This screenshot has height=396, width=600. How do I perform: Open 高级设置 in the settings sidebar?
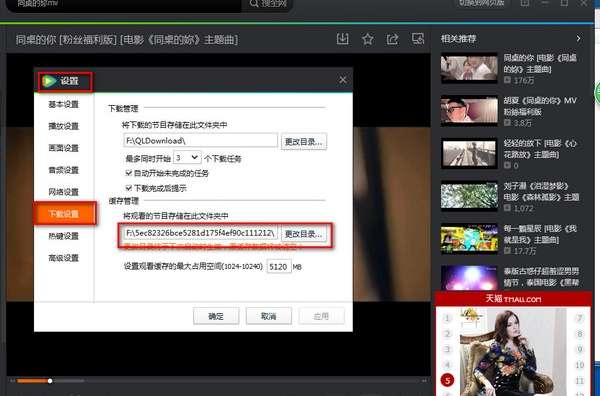(x=64, y=258)
